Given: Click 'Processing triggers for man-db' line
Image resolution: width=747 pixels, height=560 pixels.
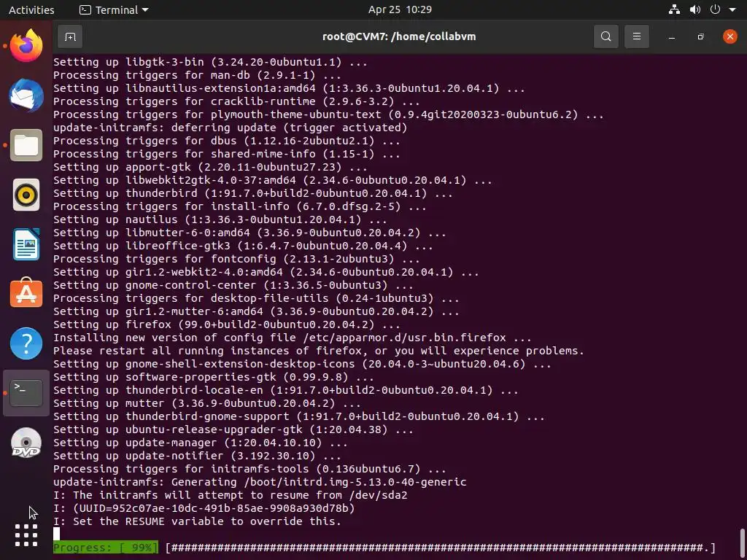Looking at the screenshot, I should [197, 75].
